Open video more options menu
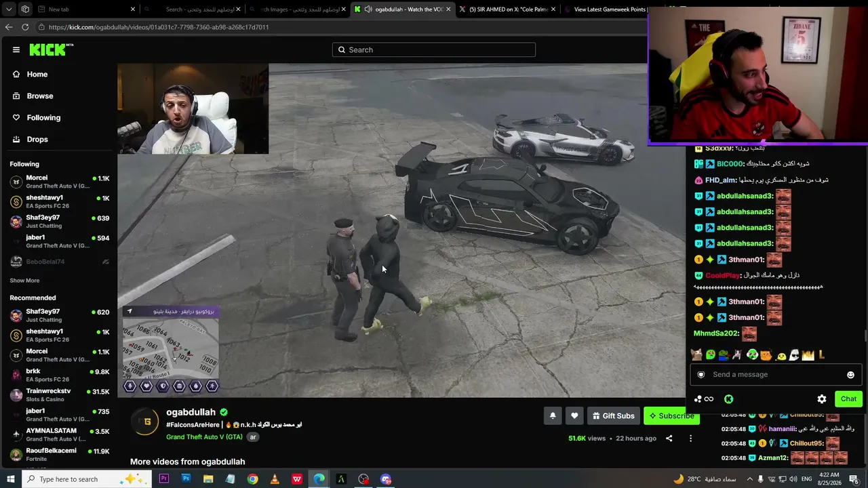 (x=690, y=439)
